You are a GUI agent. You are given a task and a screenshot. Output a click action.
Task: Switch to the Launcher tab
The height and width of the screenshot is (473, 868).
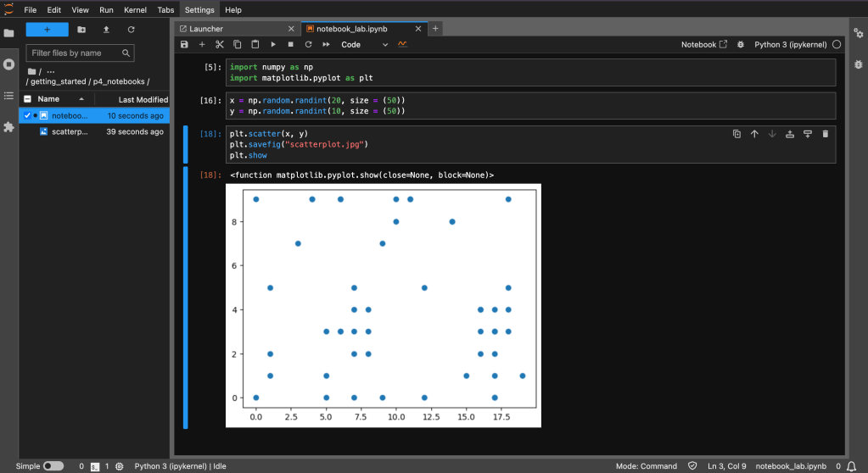tap(206, 29)
